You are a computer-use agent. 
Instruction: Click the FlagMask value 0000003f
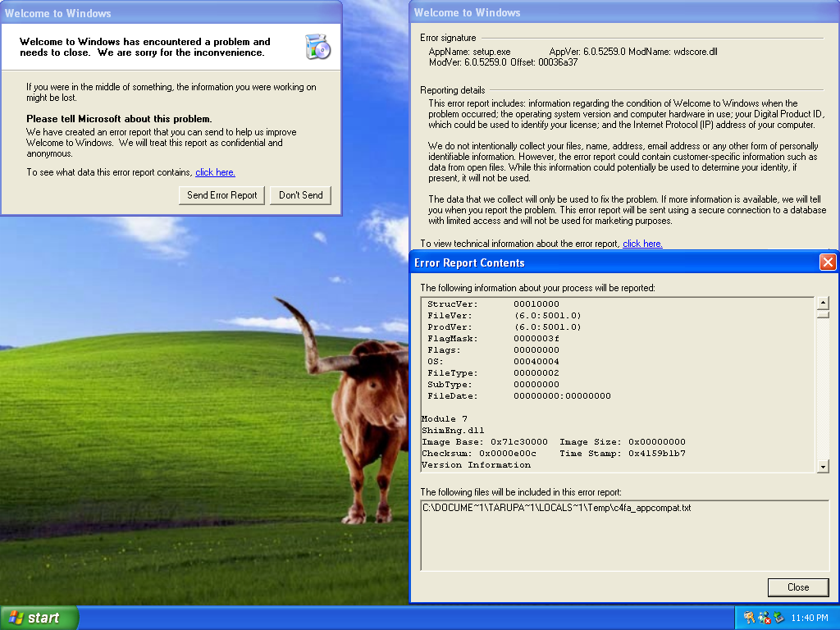[536, 339]
